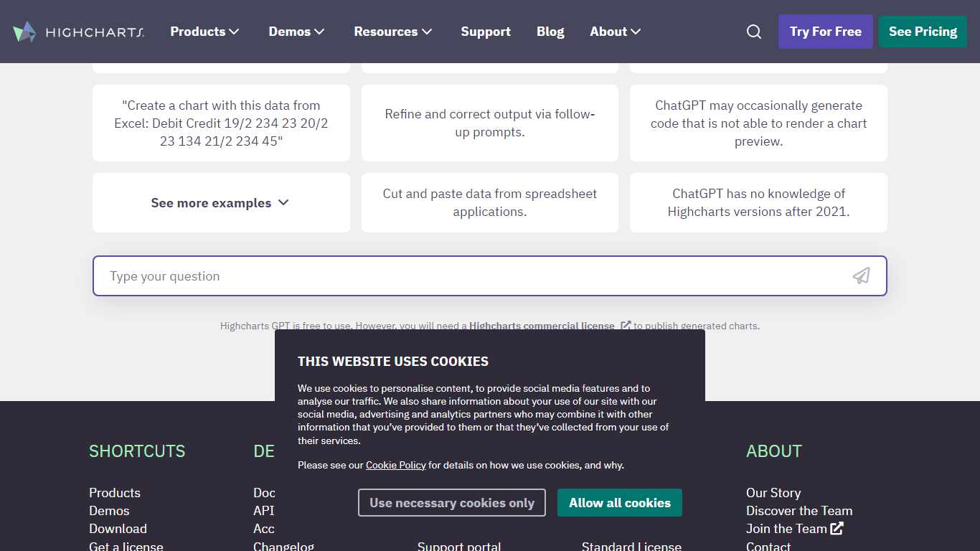Open the Blog menu item

click(x=550, y=32)
